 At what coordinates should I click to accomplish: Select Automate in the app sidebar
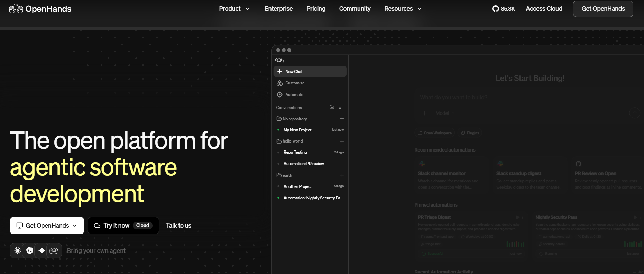pyautogui.click(x=310, y=95)
